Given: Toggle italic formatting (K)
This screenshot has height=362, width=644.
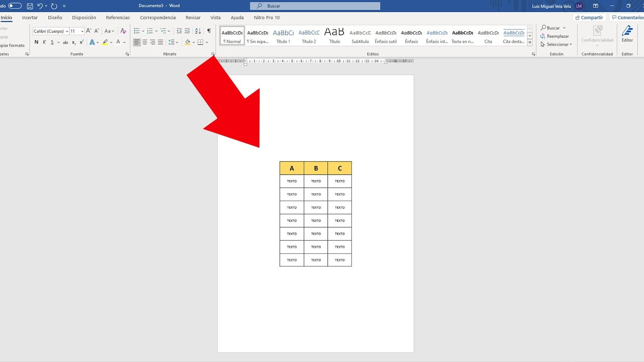Looking at the screenshot, I should click(x=44, y=42).
